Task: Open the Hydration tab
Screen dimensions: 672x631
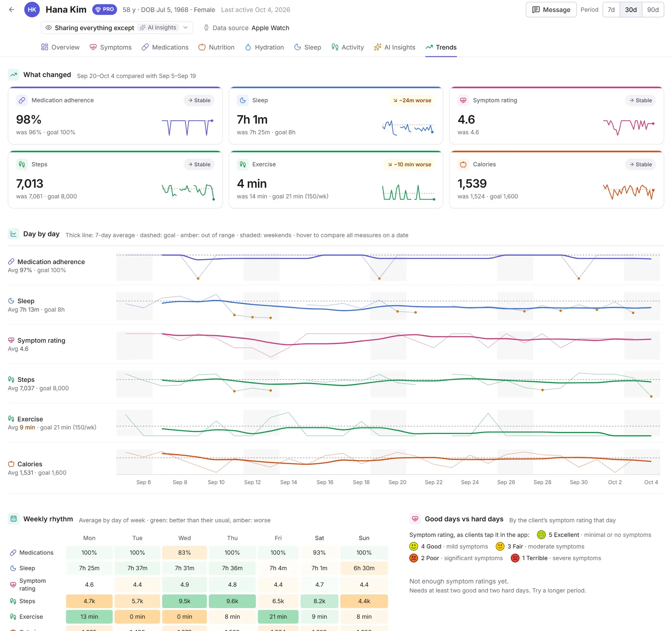Action: (264, 47)
